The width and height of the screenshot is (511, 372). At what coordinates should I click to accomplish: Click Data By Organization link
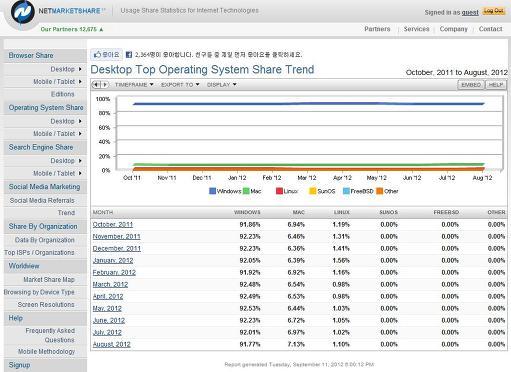pos(45,240)
